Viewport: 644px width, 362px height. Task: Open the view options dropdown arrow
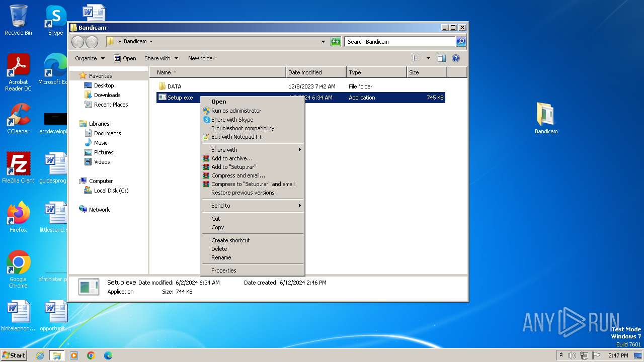click(x=428, y=58)
